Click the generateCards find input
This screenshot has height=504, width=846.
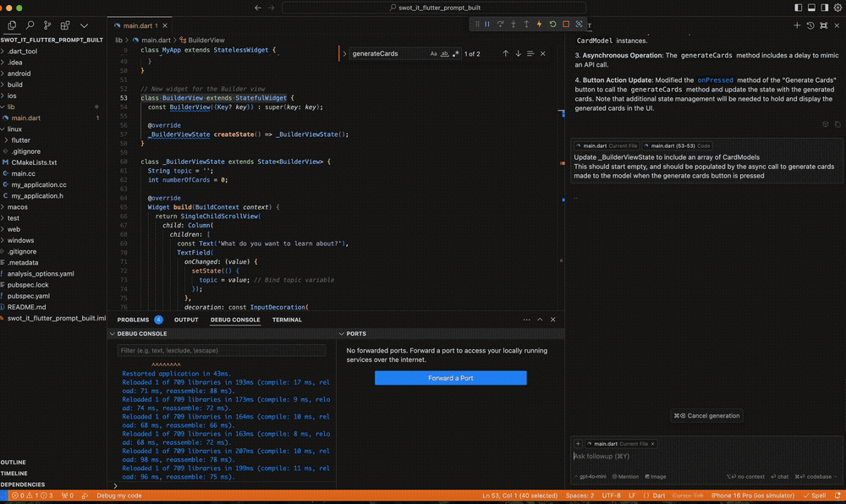pos(388,53)
